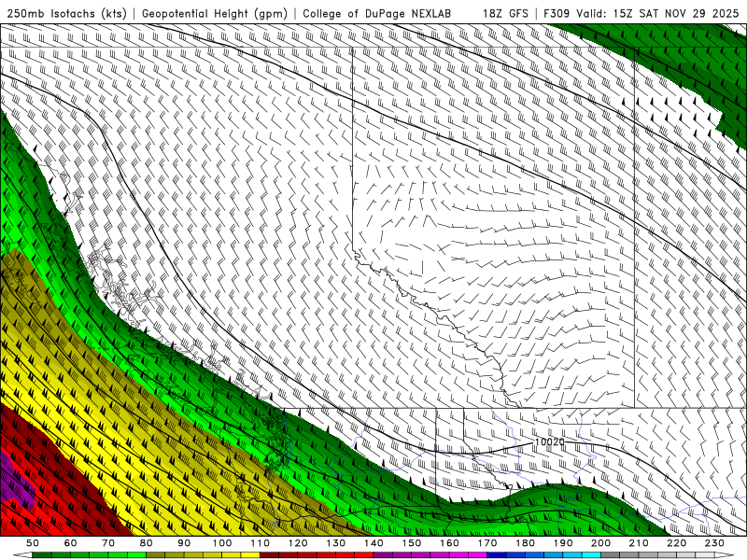This screenshot has width=747, height=560.
Task: Click the 200 value on the legend
Action: coord(600,543)
